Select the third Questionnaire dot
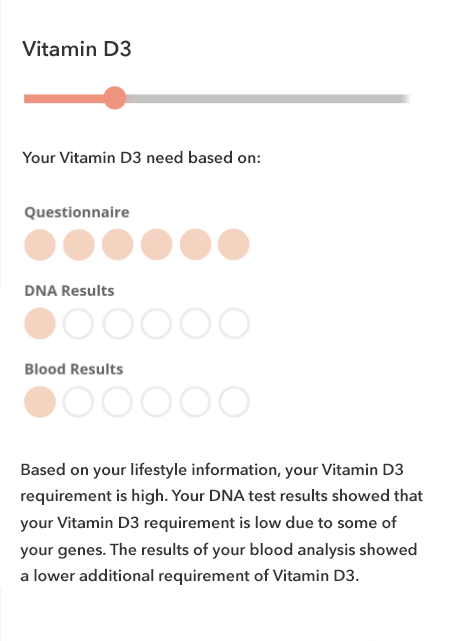Viewport: 452px width, 641px height. [x=117, y=244]
